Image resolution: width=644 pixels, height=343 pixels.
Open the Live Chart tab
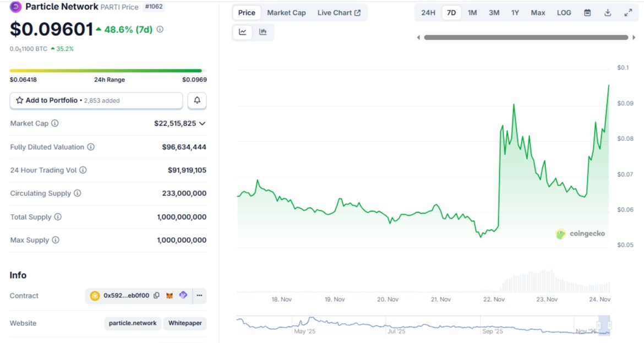point(336,12)
